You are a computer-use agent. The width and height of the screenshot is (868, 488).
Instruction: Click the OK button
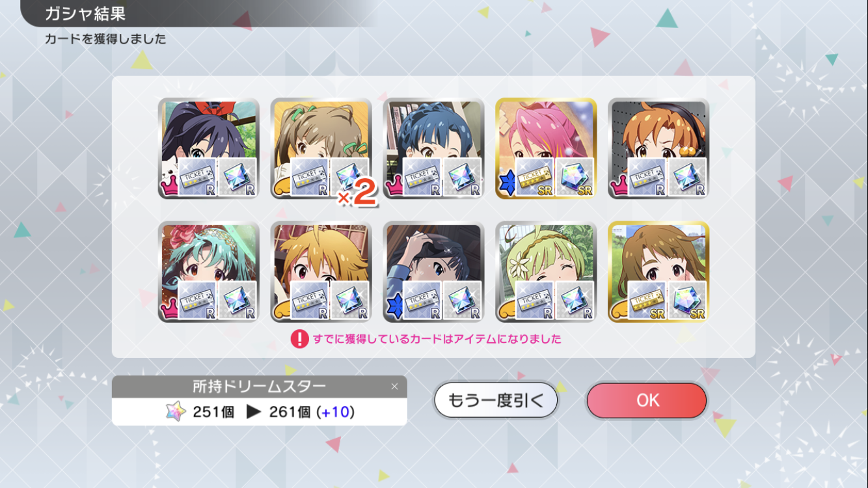tap(646, 400)
